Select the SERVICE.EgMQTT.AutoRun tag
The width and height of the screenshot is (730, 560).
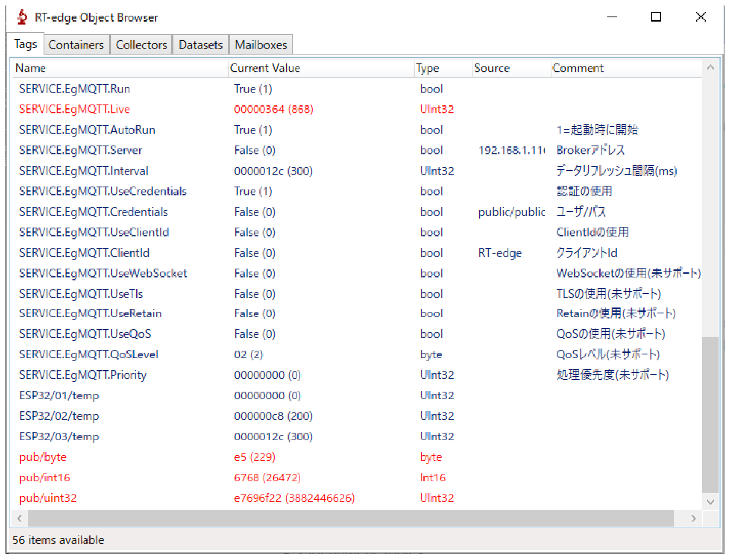tap(87, 129)
